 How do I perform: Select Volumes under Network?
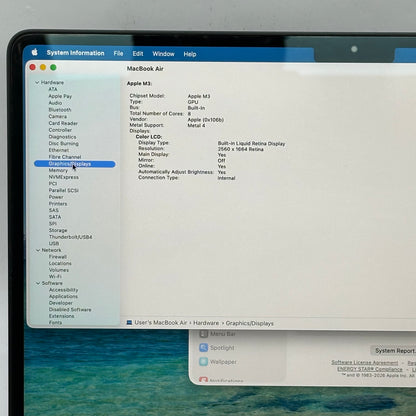59,270
